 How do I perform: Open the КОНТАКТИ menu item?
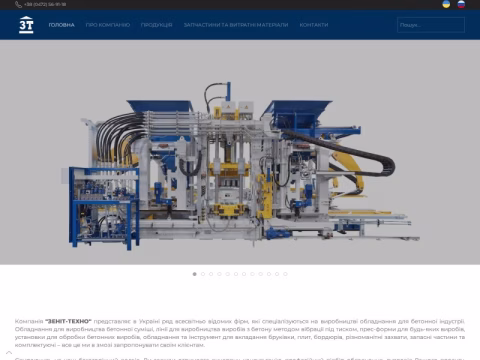coord(314,25)
